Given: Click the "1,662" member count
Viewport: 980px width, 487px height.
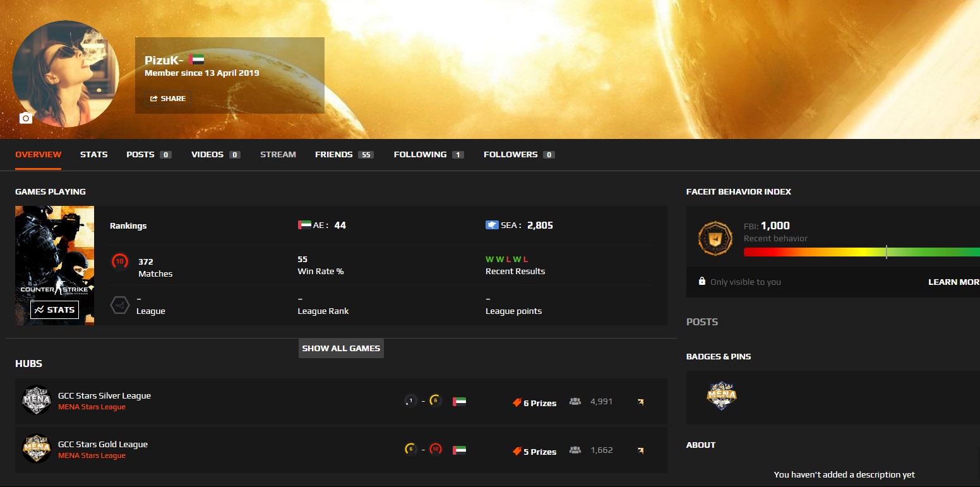Looking at the screenshot, I should tap(601, 450).
